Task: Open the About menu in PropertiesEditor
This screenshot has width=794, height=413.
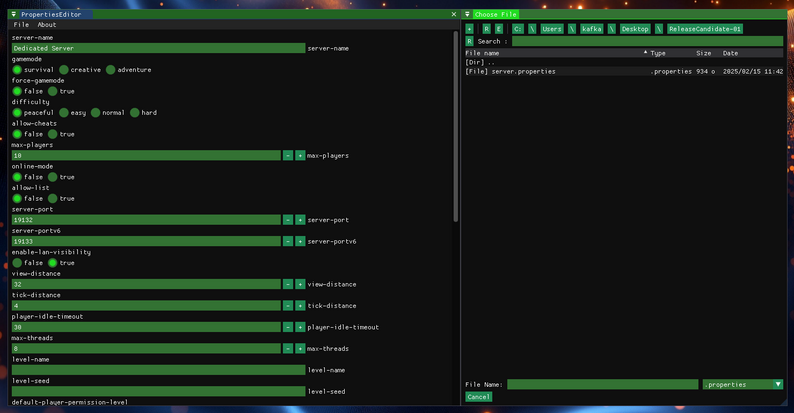Action: point(47,25)
